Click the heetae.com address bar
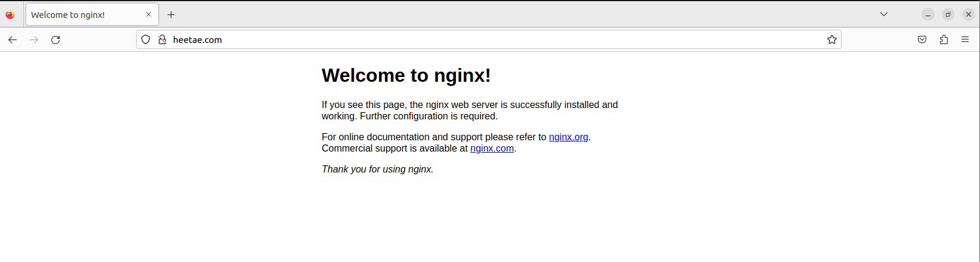This screenshot has width=980, height=262. coord(489,40)
